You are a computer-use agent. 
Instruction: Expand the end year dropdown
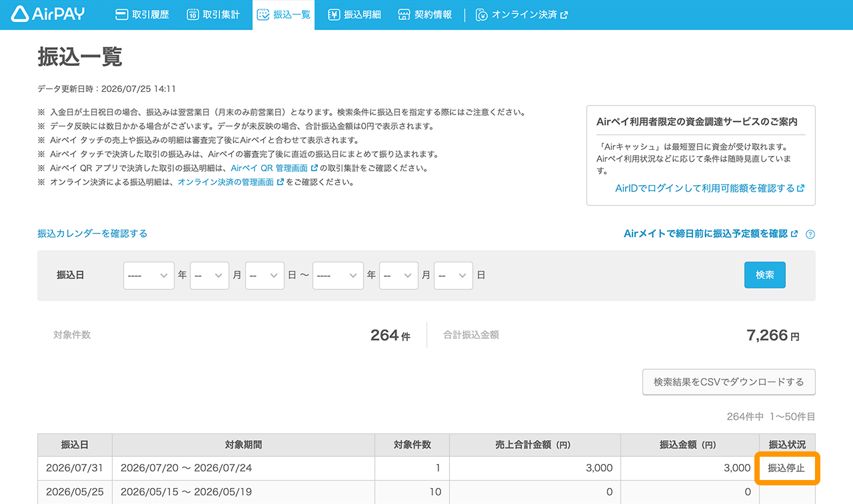338,275
